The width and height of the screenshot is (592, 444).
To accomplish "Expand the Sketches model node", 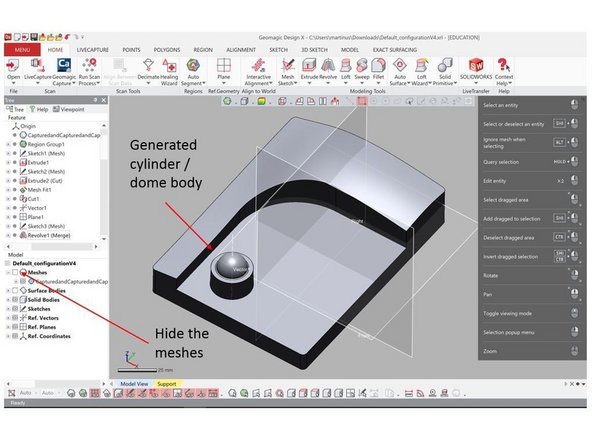I will [8, 309].
